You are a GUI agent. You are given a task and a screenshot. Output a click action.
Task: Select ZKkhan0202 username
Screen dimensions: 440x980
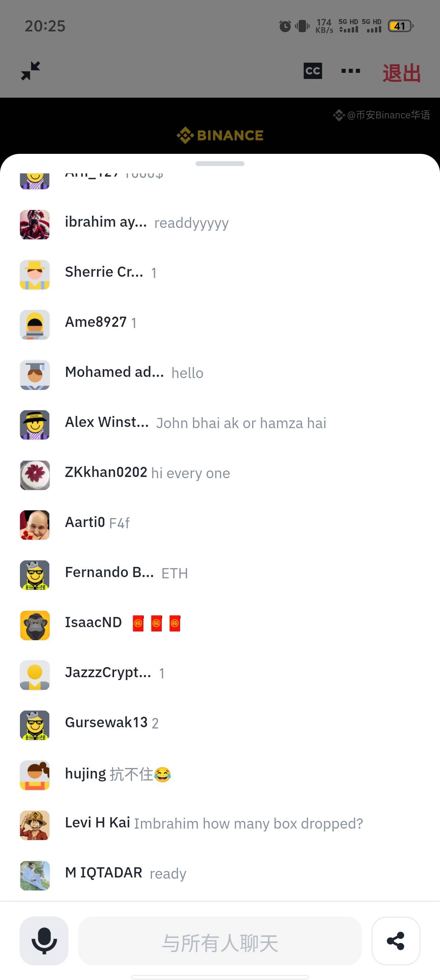106,472
